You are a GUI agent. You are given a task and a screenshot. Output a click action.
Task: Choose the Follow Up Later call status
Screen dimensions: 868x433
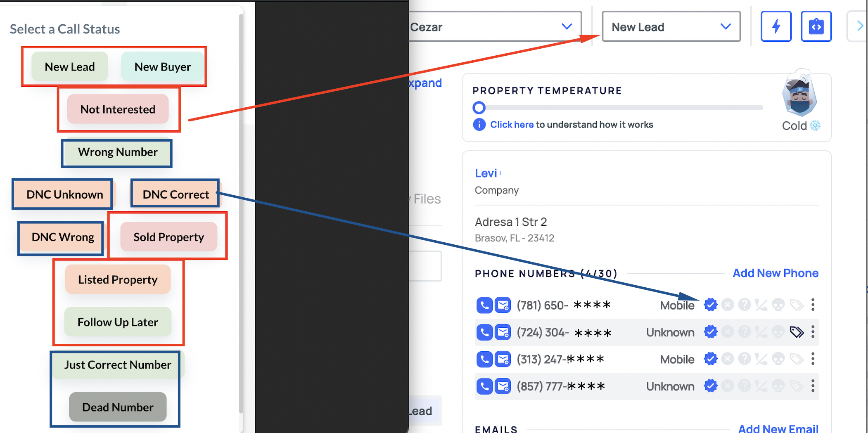(118, 322)
